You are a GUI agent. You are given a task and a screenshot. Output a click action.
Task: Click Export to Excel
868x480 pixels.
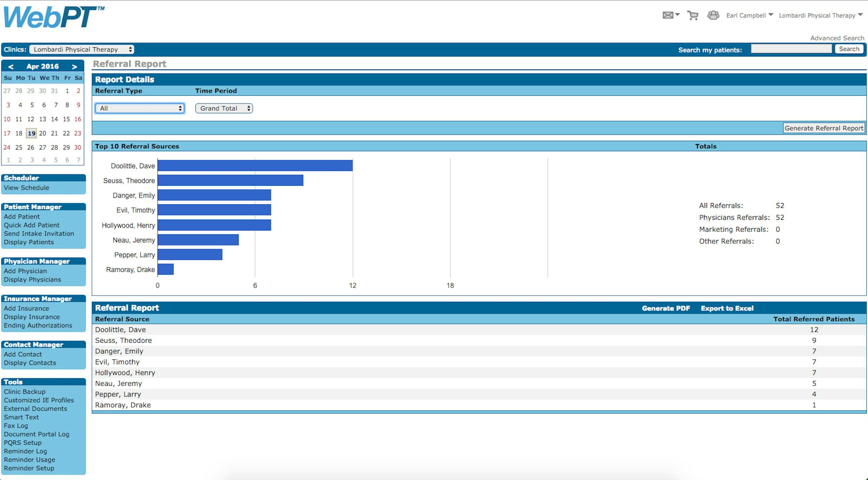[727, 308]
